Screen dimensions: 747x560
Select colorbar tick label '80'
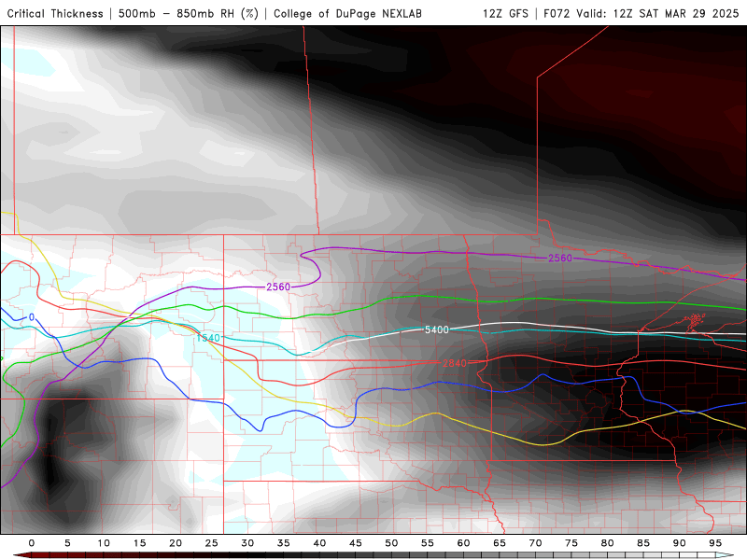click(x=607, y=543)
